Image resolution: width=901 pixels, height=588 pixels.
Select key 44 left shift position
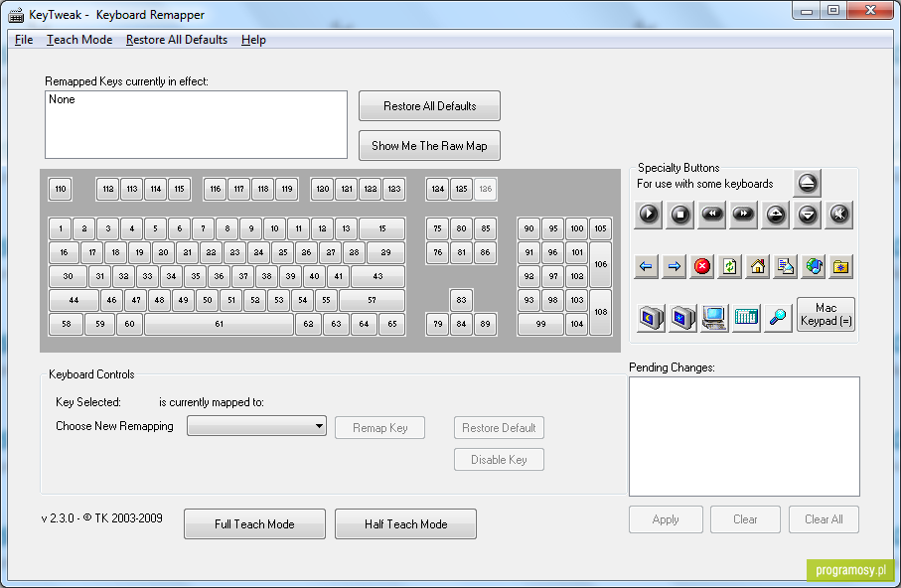pos(74,300)
